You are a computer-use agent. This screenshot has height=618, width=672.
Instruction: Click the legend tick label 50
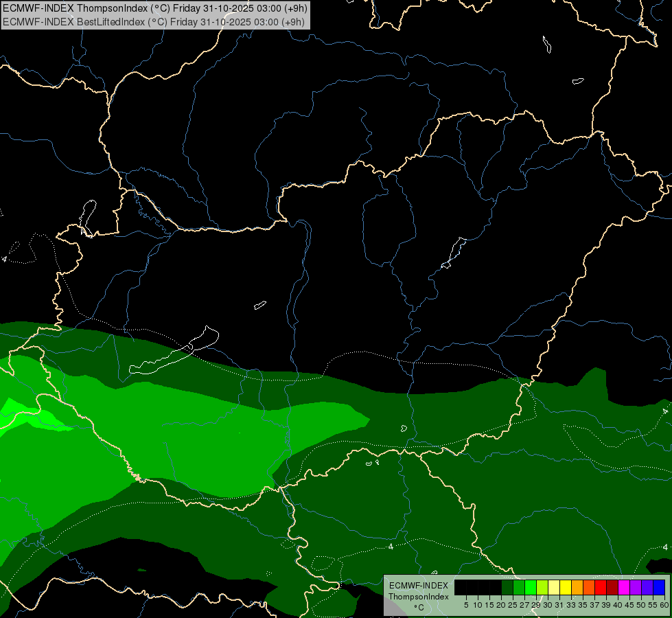click(641, 605)
